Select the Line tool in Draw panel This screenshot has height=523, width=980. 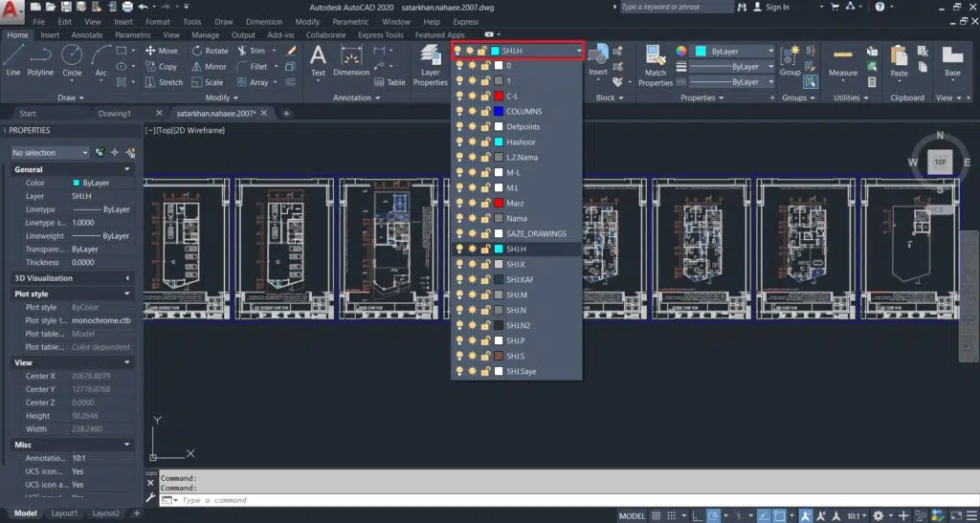pyautogui.click(x=12, y=57)
